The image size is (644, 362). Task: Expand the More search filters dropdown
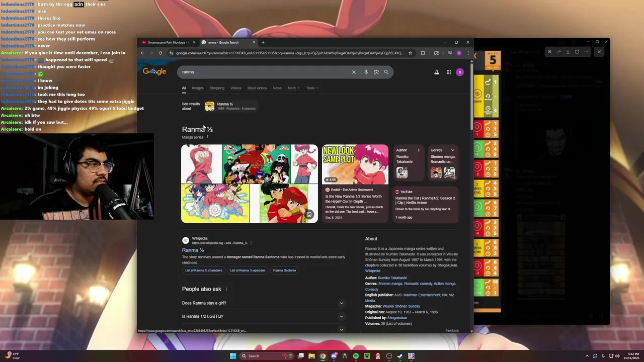coord(293,88)
